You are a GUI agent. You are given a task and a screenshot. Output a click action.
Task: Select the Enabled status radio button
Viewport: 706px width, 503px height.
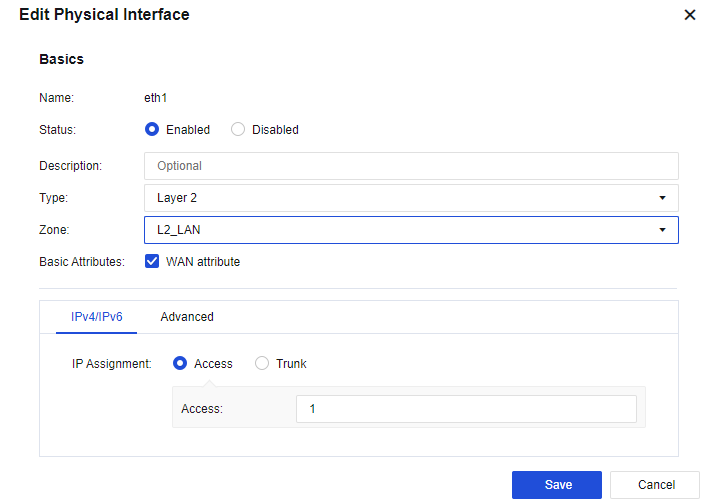(x=153, y=129)
